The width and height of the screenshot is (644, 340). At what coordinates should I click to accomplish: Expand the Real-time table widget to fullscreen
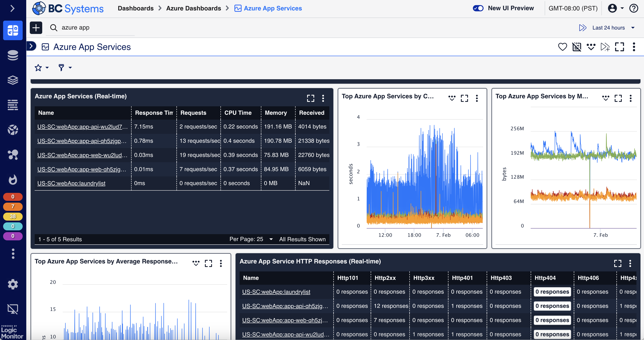(310, 98)
